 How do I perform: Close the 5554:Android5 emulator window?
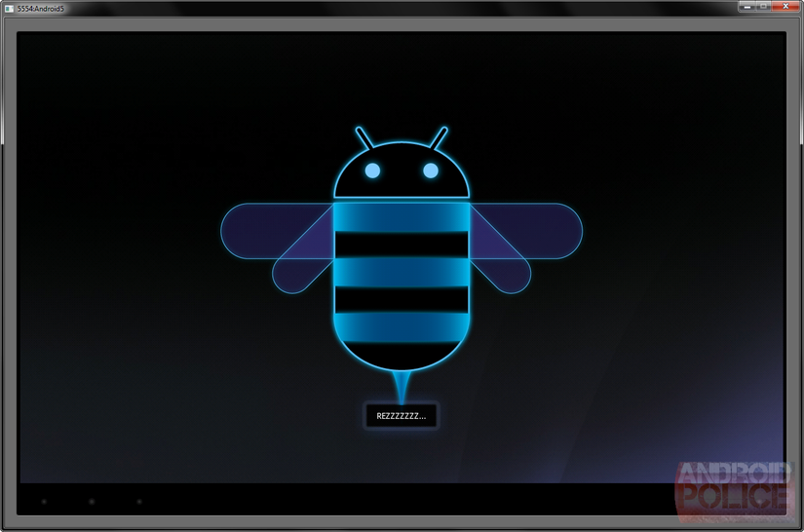click(x=785, y=6)
